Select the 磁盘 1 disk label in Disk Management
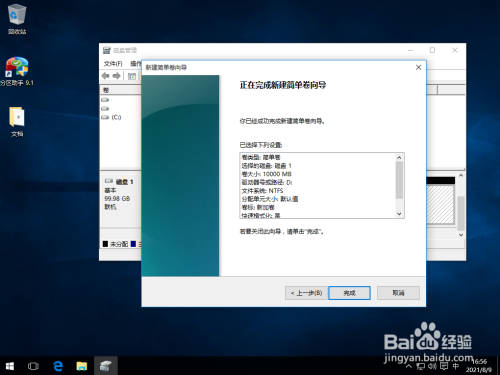Viewport: 500px width, 375px height. 124,182
